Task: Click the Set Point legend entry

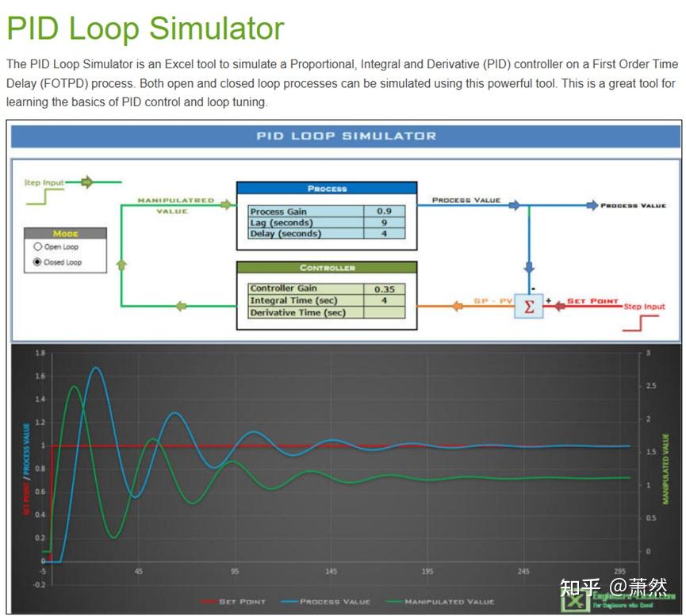Action: pos(232,602)
